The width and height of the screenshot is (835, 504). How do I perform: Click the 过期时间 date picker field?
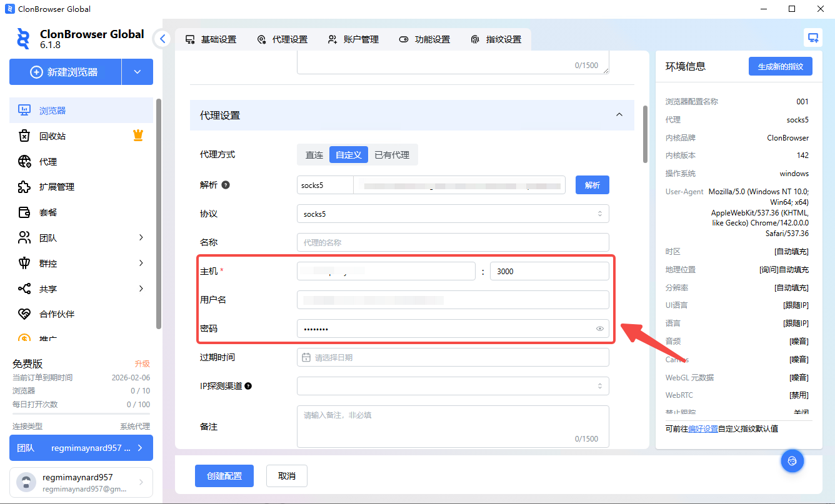coord(452,358)
